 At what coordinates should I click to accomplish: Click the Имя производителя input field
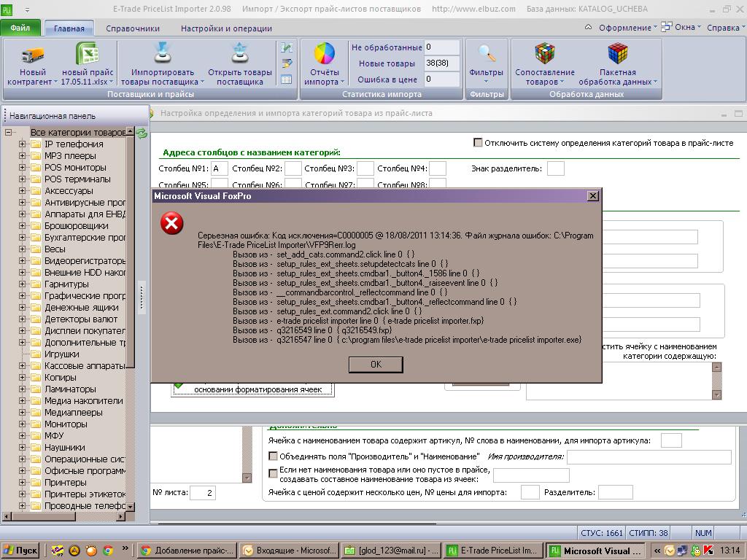[x=649, y=456]
